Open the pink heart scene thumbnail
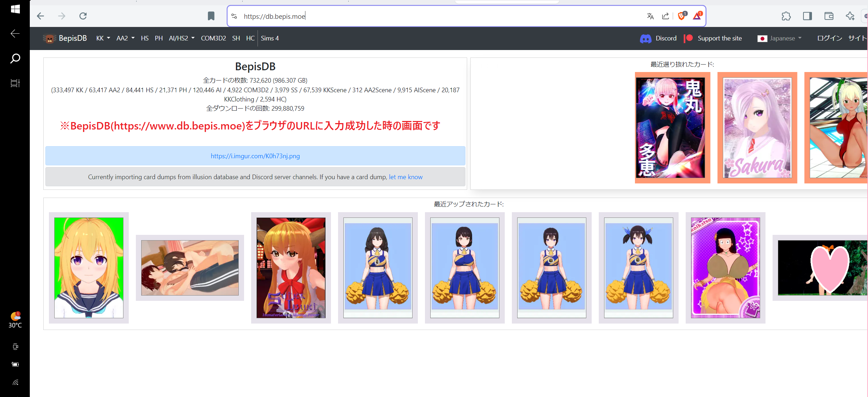 pos(820,268)
